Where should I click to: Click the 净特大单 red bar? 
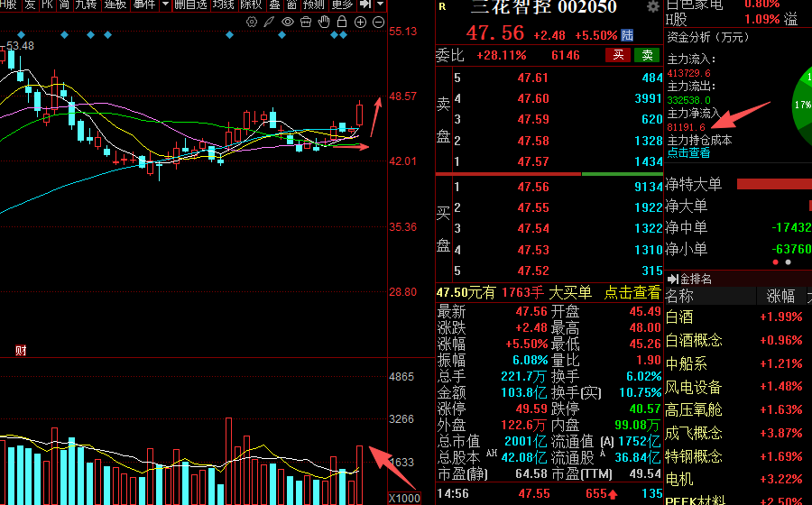click(x=774, y=184)
